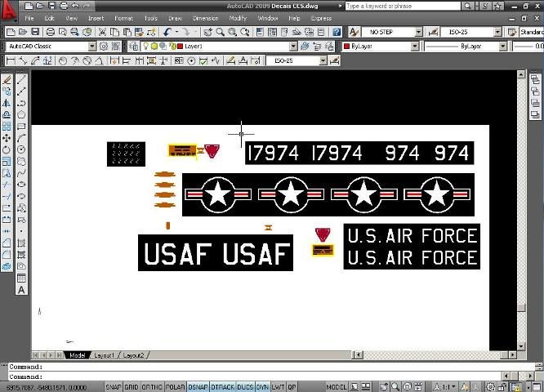Viewport: 544px width, 392px height.
Task: Select the Polygon tool in Draw toolbar
Action: coord(21,114)
